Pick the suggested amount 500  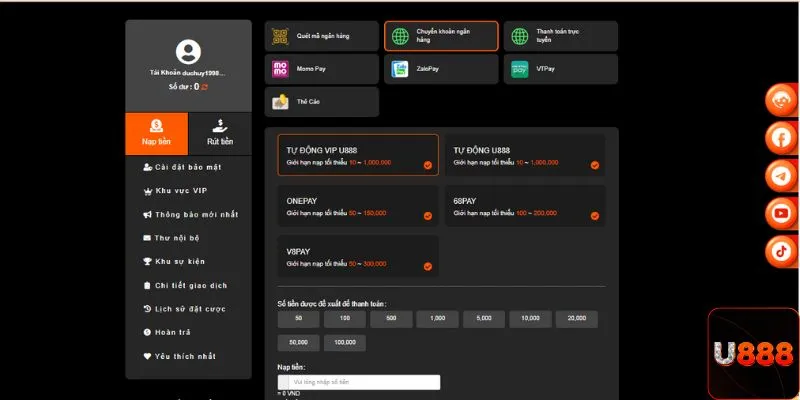(391, 319)
